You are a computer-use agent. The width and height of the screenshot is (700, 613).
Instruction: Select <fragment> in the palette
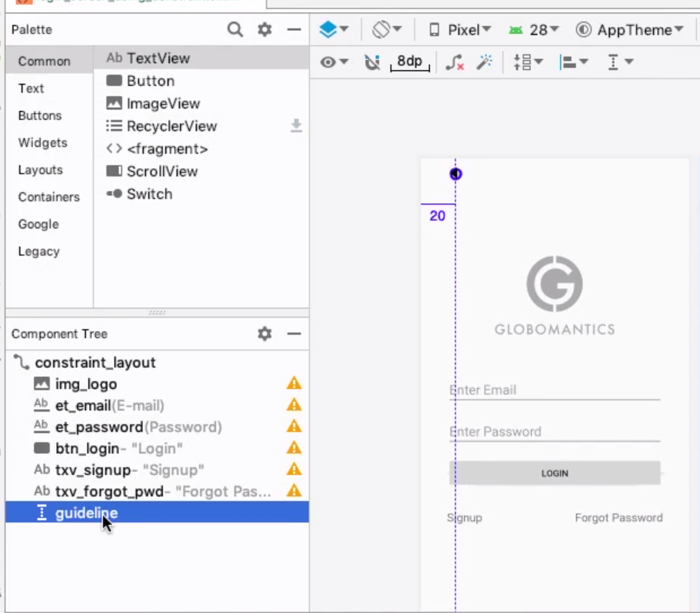[x=201, y=149]
